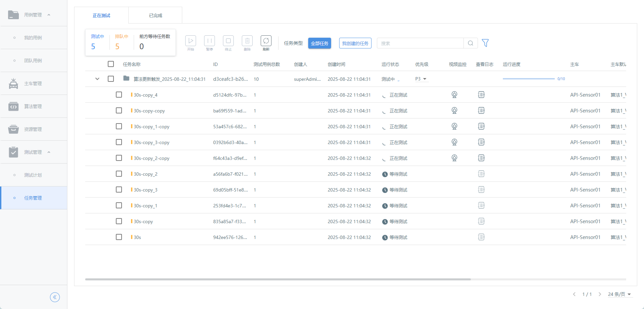Click the 创建时间 column header
The height and width of the screenshot is (309, 644).
(x=336, y=64)
